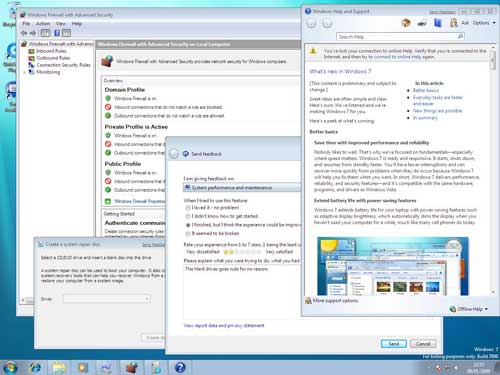Viewport: 500px width, 375px height.
Task: Click Send Feedback link in Help title bar
Action: point(442,12)
